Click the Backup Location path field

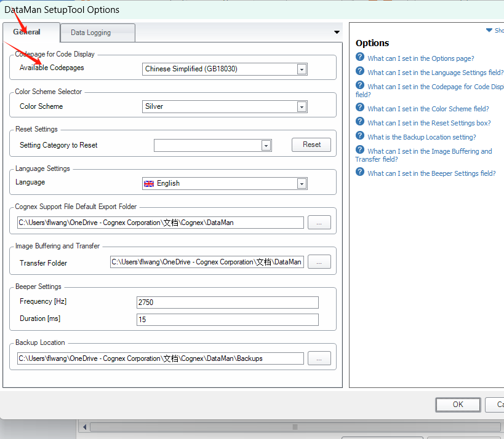click(161, 358)
